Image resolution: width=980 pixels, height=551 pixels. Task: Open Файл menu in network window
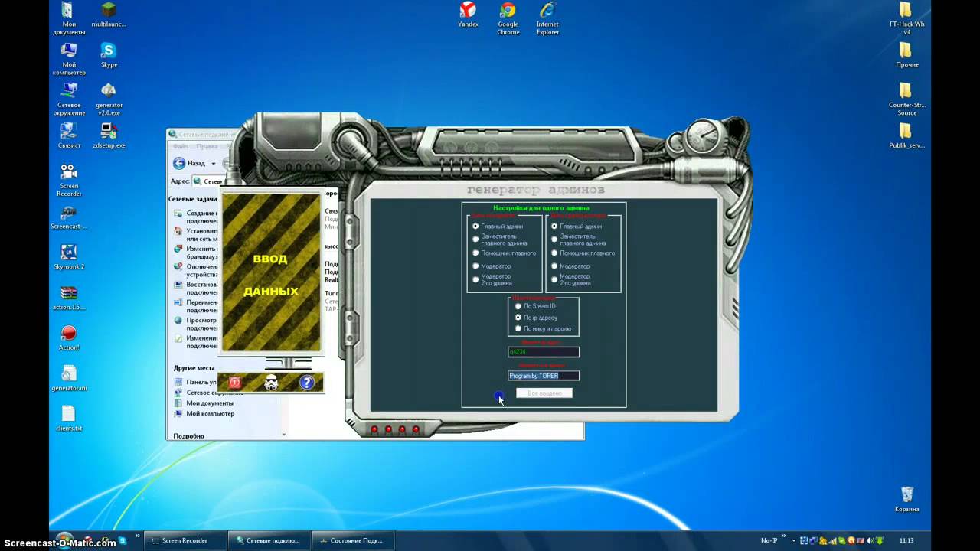[x=181, y=146]
